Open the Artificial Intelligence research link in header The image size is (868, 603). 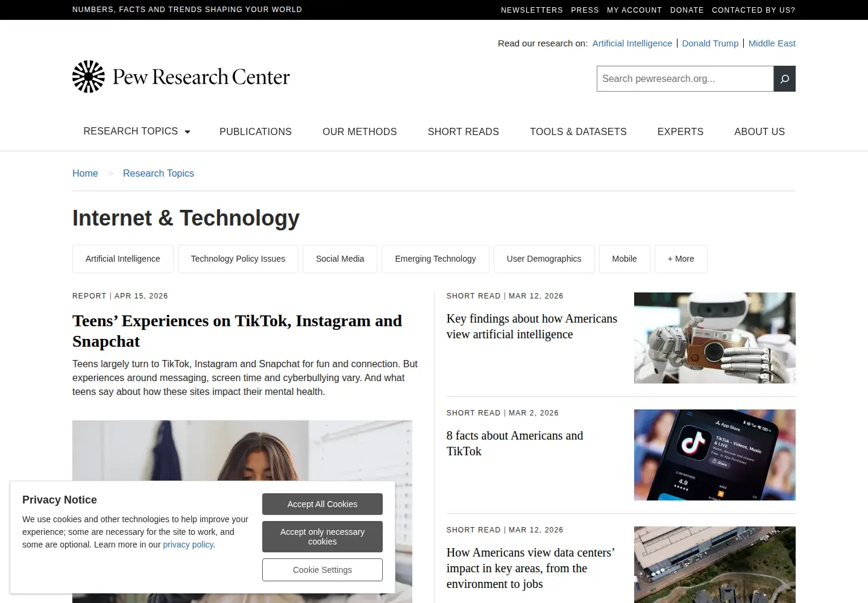click(632, 43)
